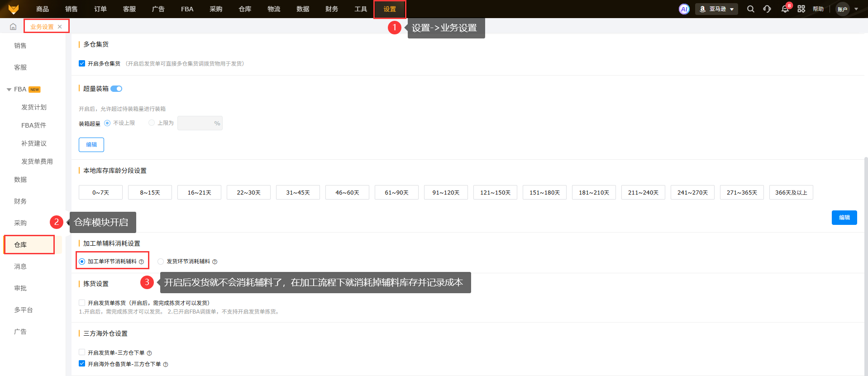The width and height of the screenshot is (868, 376).
Task: Select 采购 in the settings sidebar
Action: [x=20, y=223]
